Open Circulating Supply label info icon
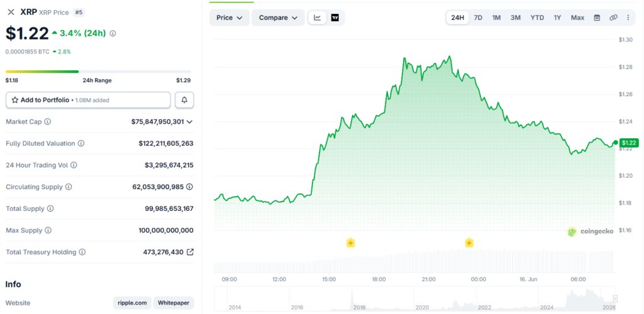The width and height of the screenshot is (644, 314). click(x=69, y=187)
